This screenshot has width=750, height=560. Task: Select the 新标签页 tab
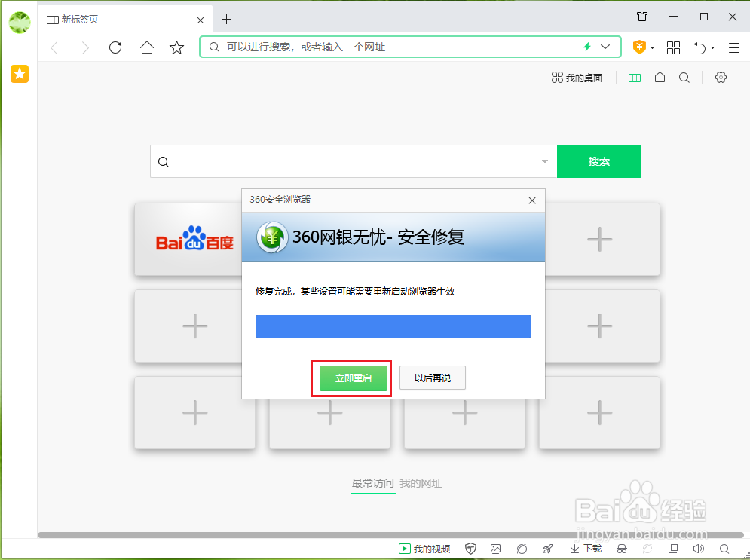coord(124,19)
